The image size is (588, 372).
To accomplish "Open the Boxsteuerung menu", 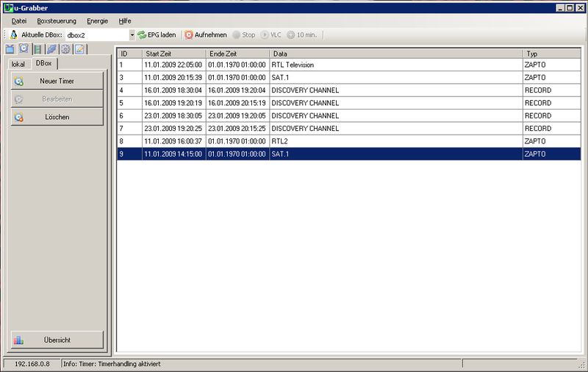I will pos(57,21).
